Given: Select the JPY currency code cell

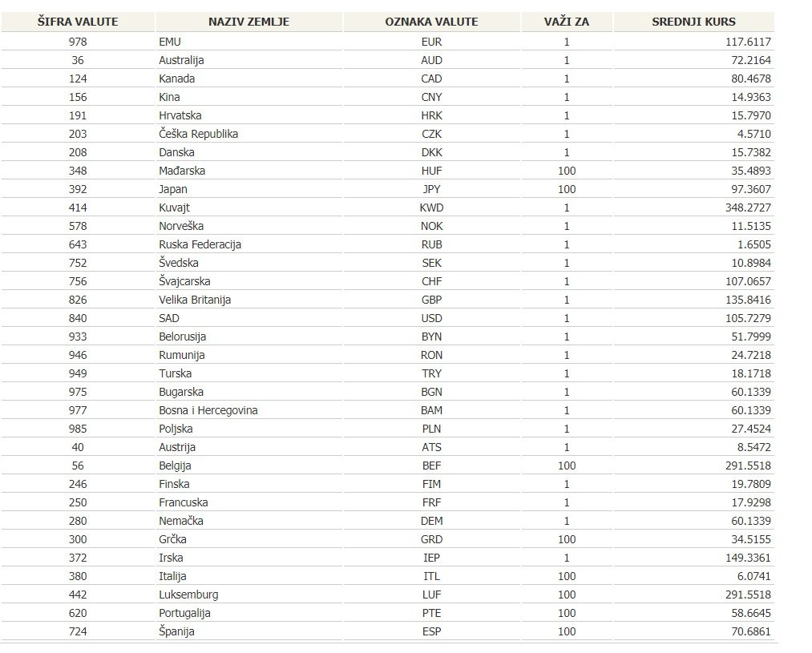Looking at the screenshot, I should (x=431, y=189).
